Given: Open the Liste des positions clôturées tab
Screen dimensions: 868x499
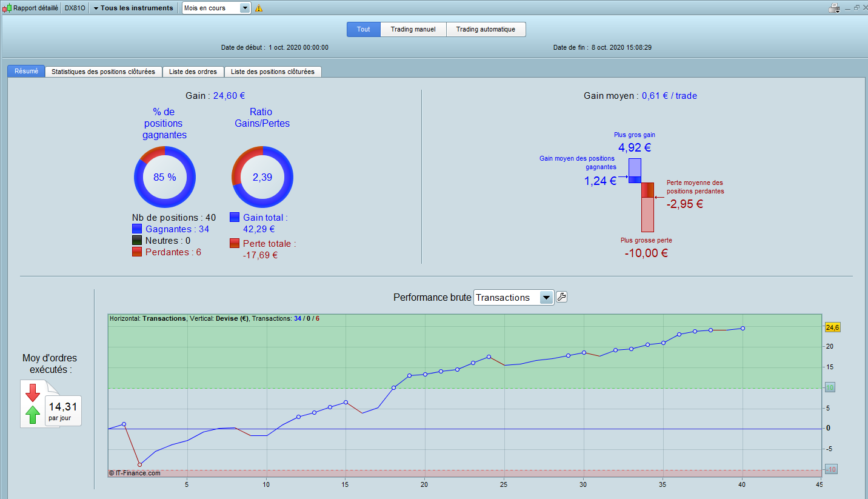Looking at the screenshot, I should (x=273, y=72).
